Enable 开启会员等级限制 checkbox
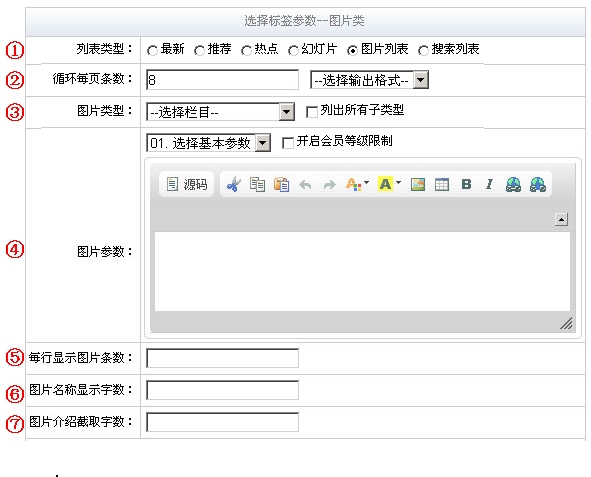The image size is (591, 477). point(288,143)
